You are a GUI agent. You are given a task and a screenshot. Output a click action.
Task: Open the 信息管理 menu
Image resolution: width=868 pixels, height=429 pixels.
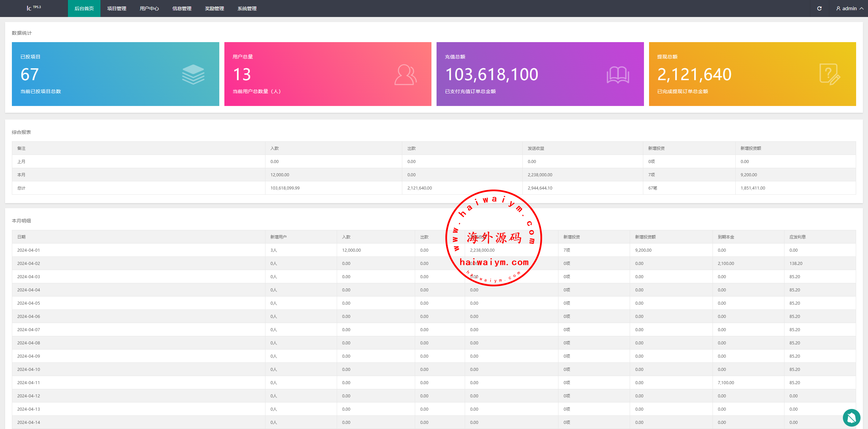pos(182,8)
